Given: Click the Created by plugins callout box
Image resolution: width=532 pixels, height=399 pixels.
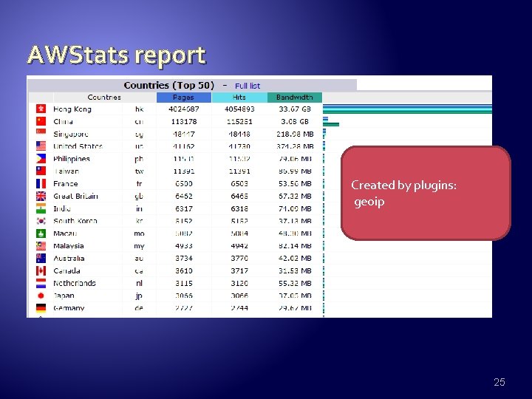Looking at the screenshot, I should point(426,193).
